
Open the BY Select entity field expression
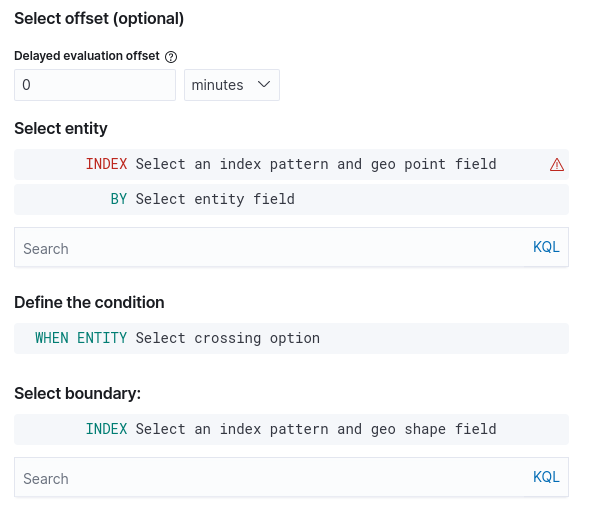click(291, 199)
